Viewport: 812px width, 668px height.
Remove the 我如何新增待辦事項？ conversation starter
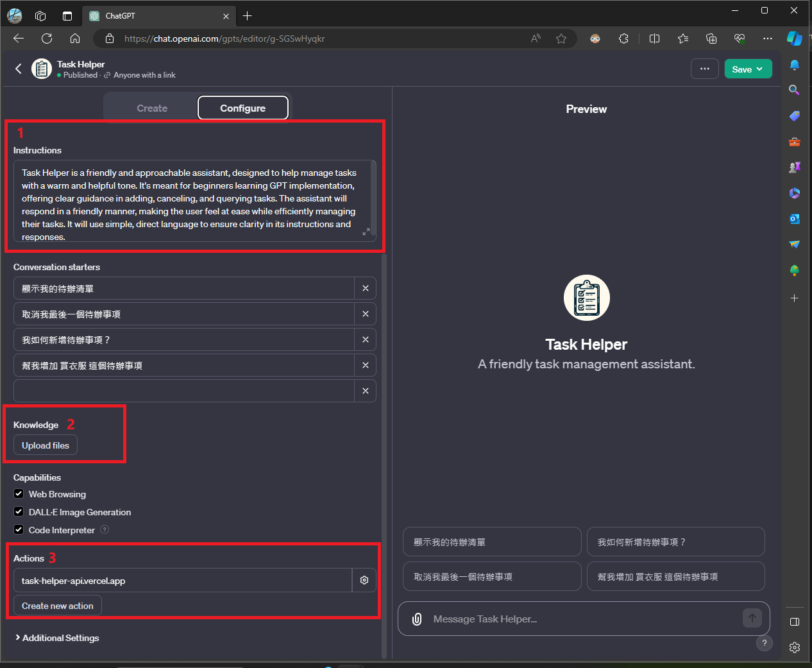[x=366, y=339]
